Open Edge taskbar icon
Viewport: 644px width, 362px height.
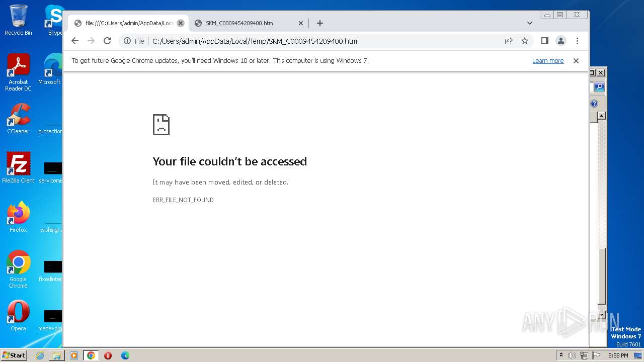pos(125,355)
